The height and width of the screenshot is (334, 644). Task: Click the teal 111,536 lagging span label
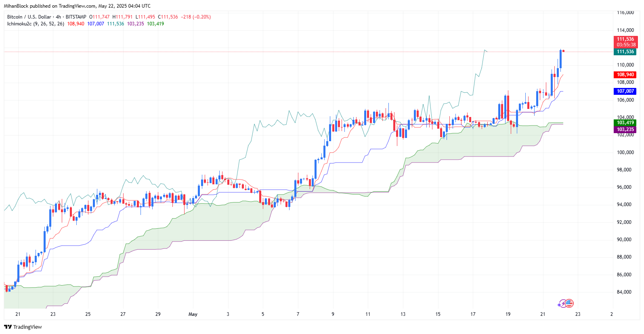pos(625,52)
